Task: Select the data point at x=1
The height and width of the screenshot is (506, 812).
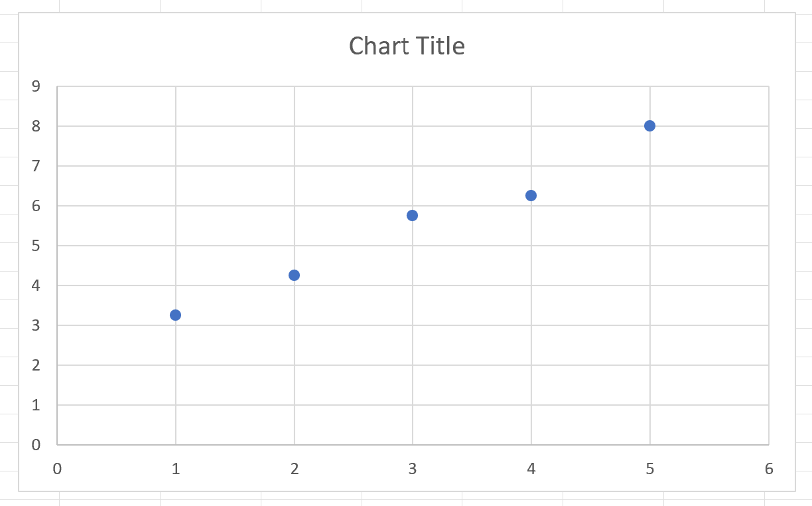Action: click(x=176, y=315)
